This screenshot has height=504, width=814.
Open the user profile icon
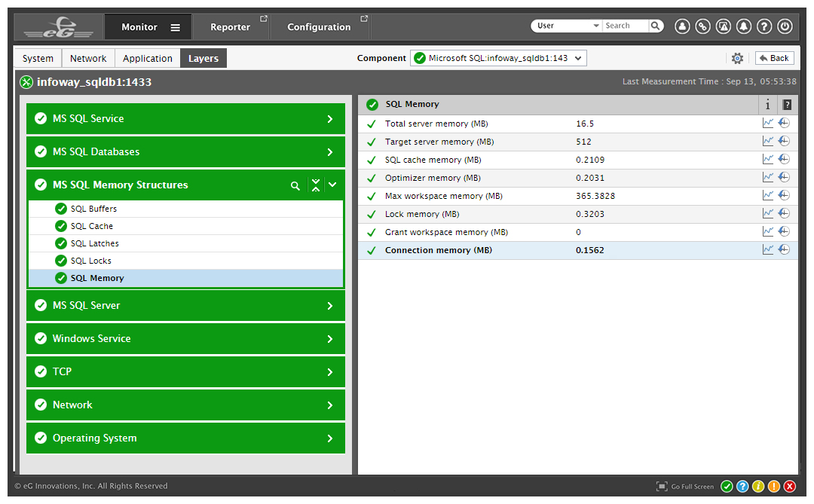tap(682, 26)
